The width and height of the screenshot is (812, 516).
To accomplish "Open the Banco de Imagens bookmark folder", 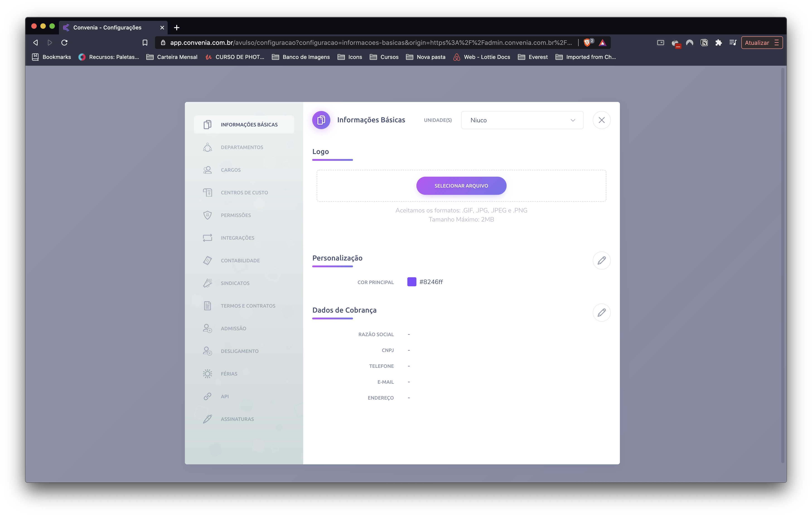I will [301, 57].
